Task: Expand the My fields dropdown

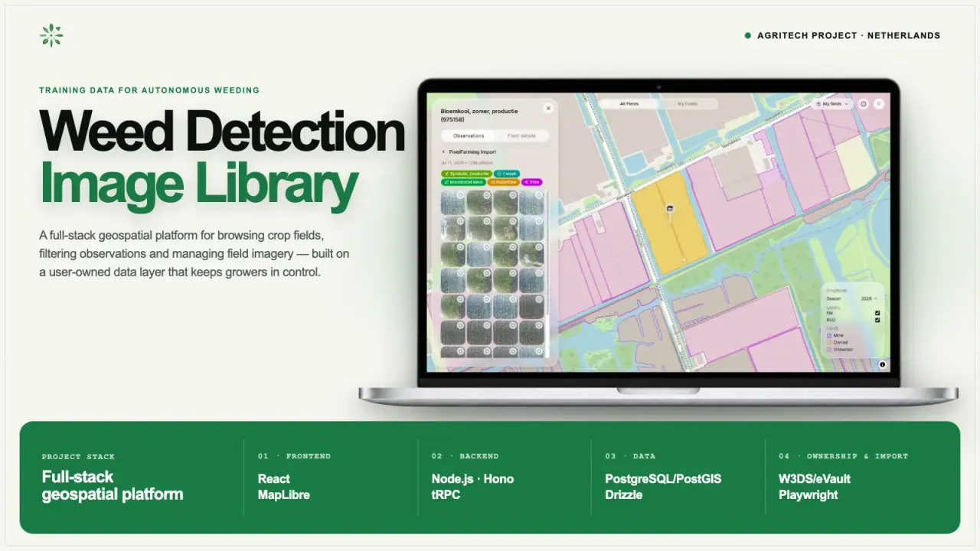Action: tap(833, 104)
